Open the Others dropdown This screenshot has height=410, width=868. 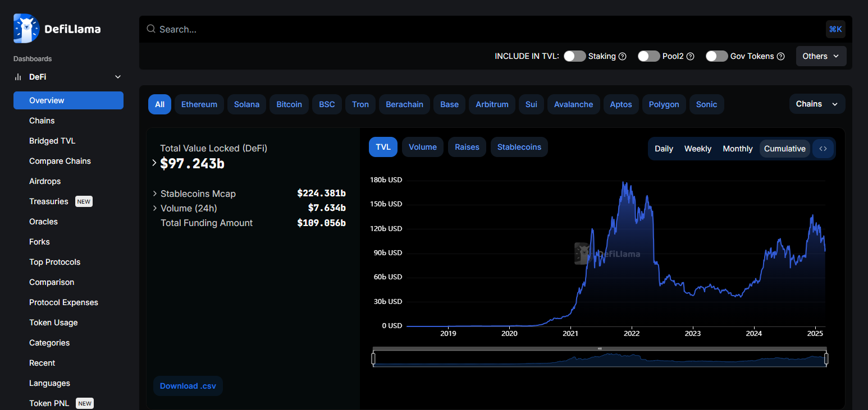[x=821, y=56]
